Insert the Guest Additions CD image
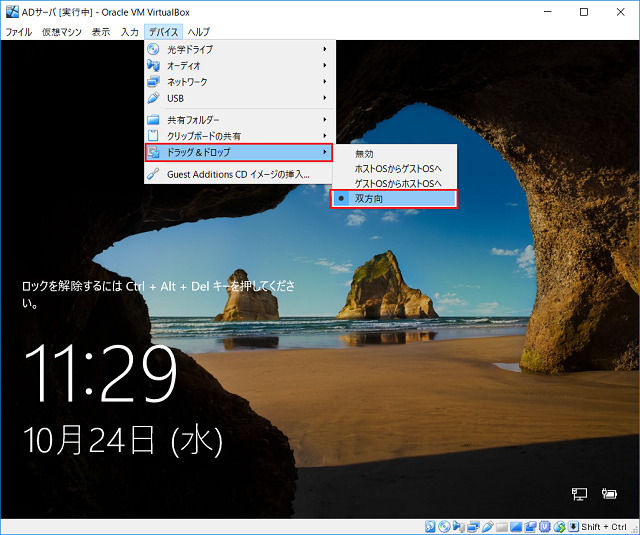The height and width of the screenshot is (535, 640). click(240, 174)
